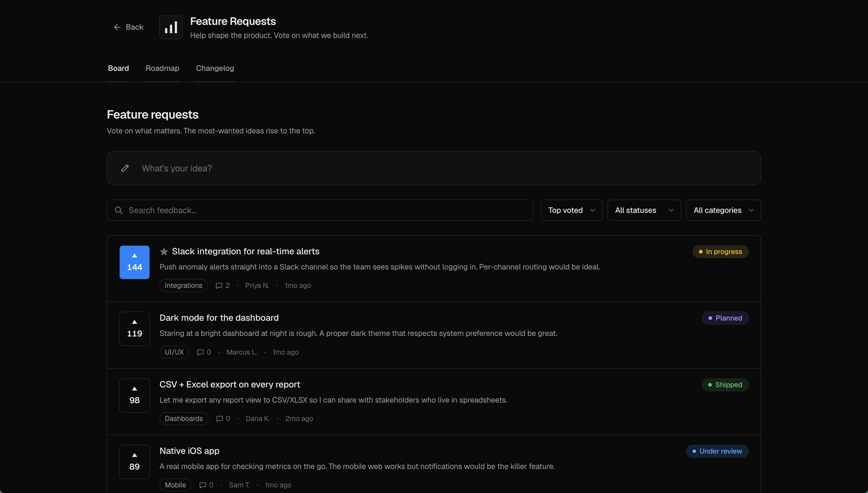
Task: Click the star icon on Slack integration
Action: [164, 252]
